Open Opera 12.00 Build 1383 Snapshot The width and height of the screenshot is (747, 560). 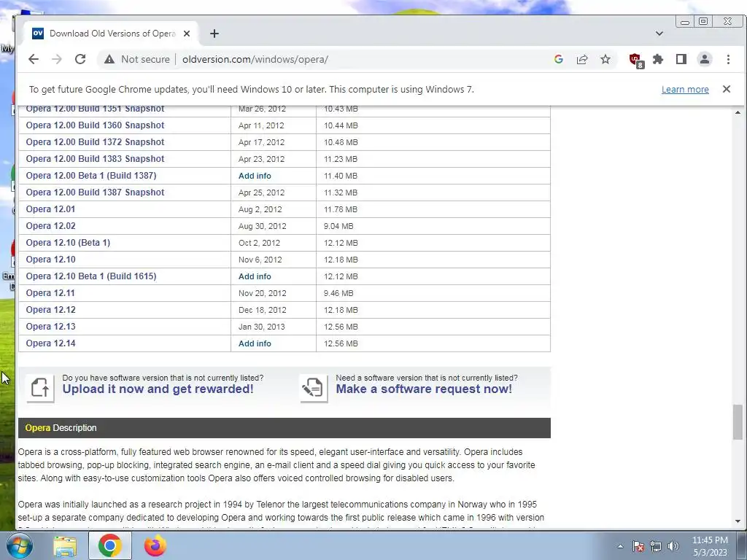(95, 158)
